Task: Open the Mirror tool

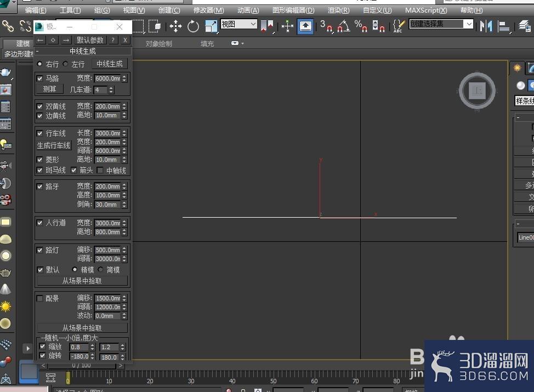Action: coord(486,26)
